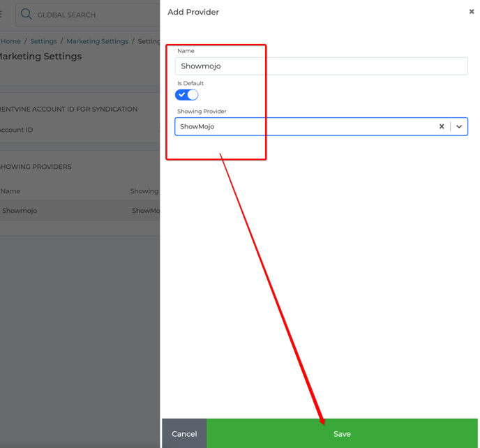This screenshot has width=480, height=448.
Task: Click the Name input field
Action: [x=321, y=66]
